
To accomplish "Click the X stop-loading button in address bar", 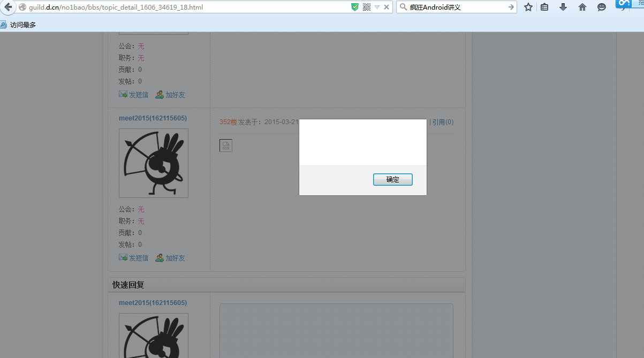I will click(x=387, y=7).
